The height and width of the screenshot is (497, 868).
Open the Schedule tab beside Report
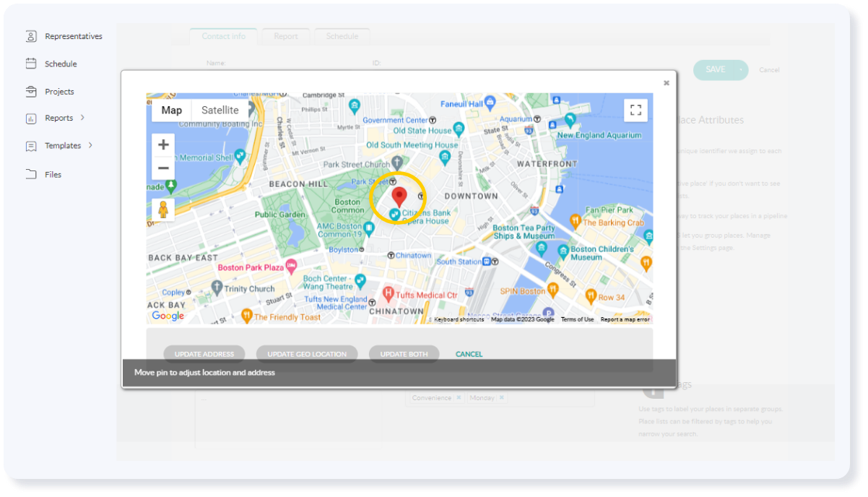click(x=342, y=36)
